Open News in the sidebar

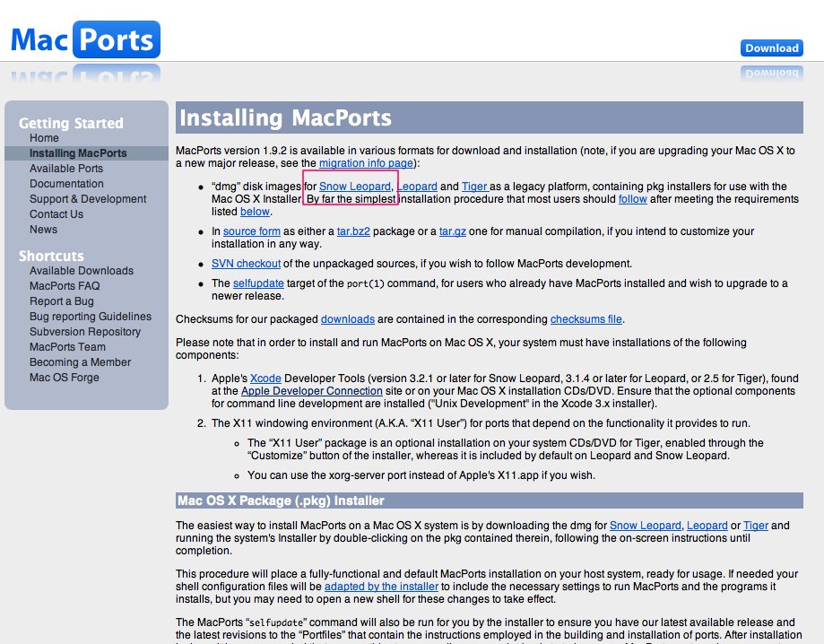tap(44, 230)
